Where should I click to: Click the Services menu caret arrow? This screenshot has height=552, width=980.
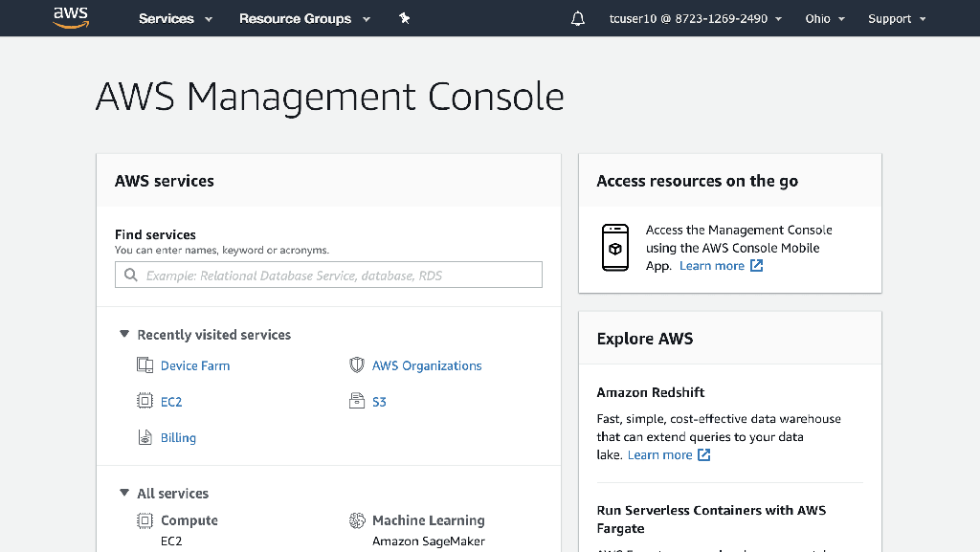[x=209, y=19]
